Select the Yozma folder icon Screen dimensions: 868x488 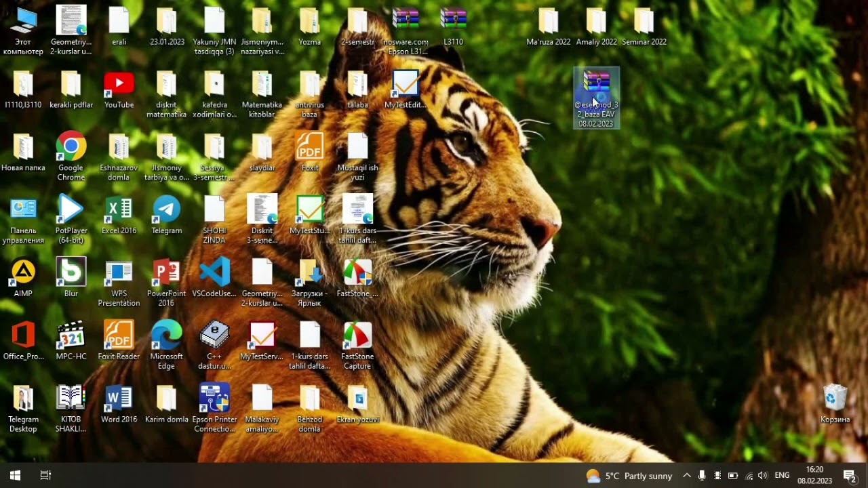tap(310, 27)
